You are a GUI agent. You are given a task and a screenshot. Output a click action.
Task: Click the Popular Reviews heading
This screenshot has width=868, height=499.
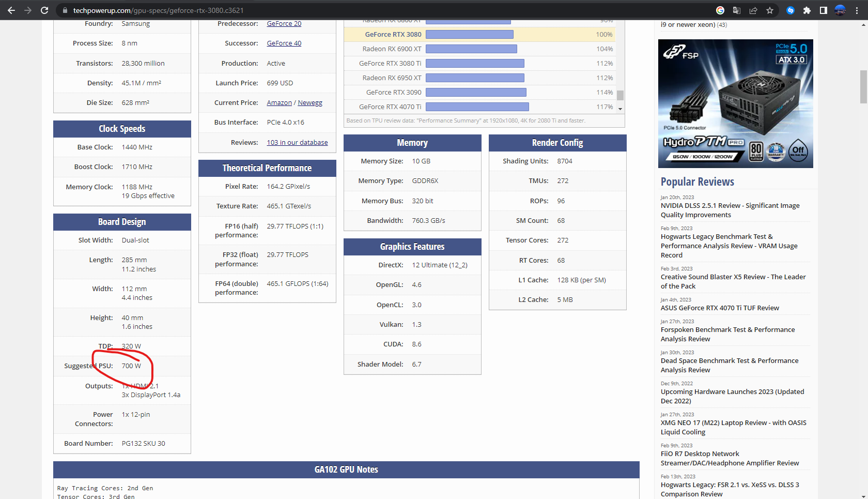pyautogui.click(x=698, y=182)
